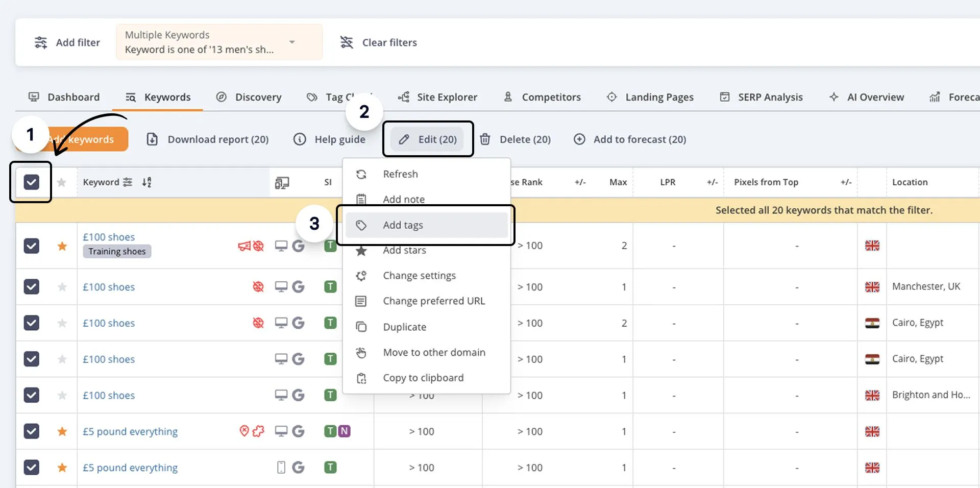Screen dimensions: 980x488
Task: Uncheck the first £100 shoes row checkbox
Action: click(x=32, y=246)
